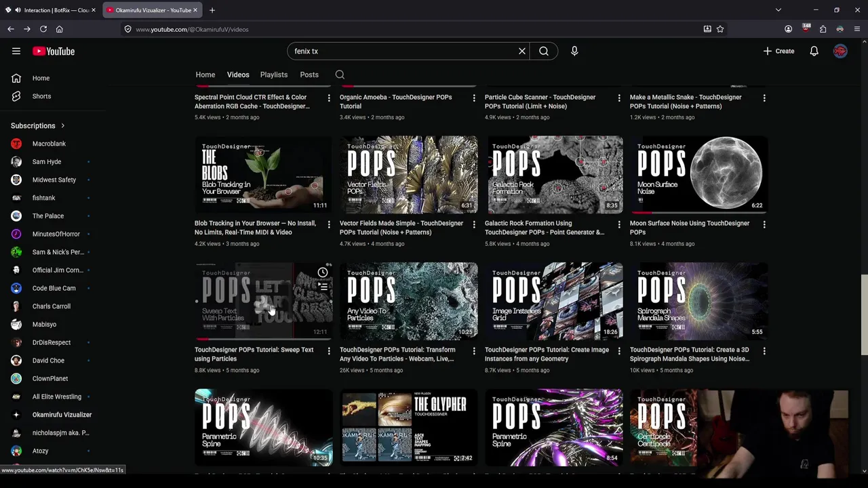Open the Posts tab

tap(309, 75)
